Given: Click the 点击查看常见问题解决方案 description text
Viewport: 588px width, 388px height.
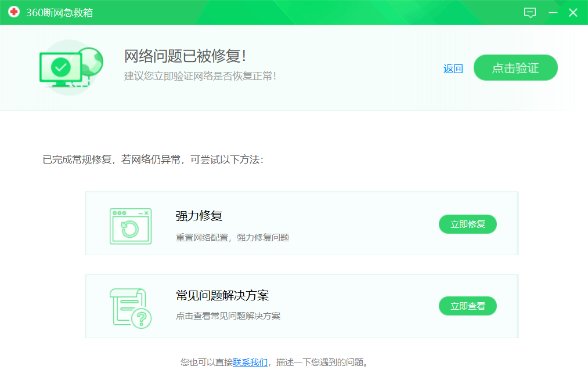Looking at the screenshot, I should (x=228, y=316).
